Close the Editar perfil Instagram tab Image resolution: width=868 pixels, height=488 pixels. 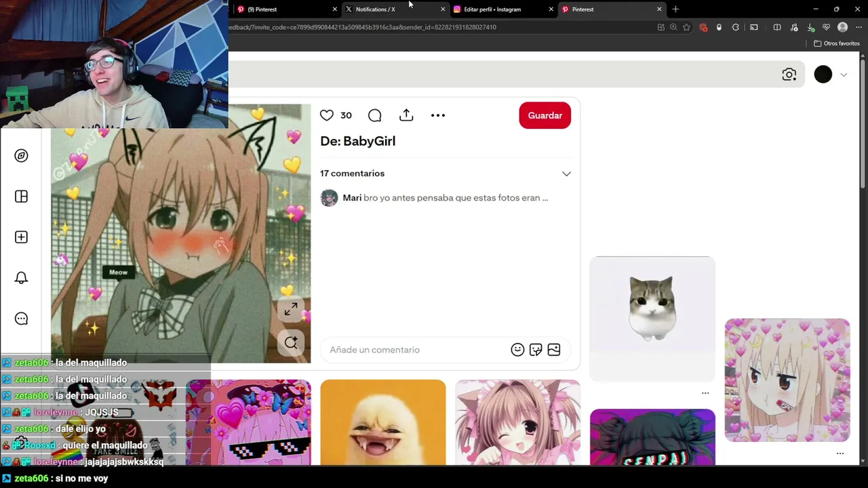pos(551,9)
